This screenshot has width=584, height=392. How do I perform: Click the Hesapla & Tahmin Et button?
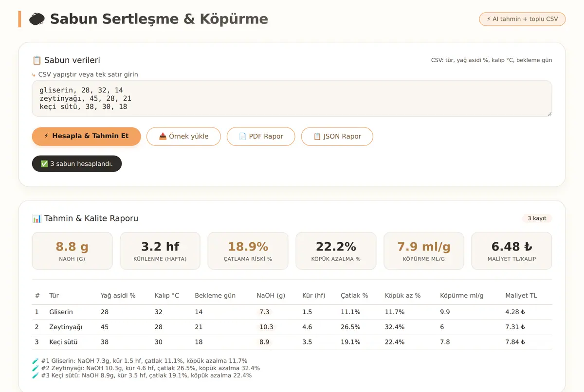tap(86, 136)
